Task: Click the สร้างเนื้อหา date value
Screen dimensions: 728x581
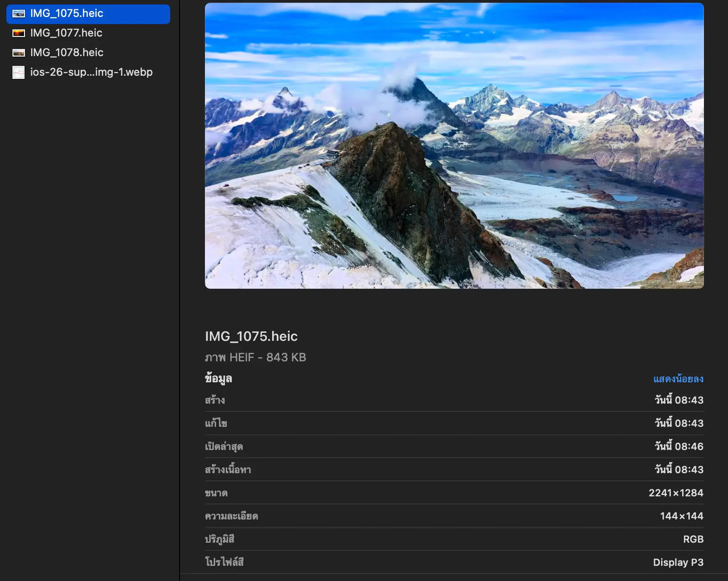Action: 679,470
